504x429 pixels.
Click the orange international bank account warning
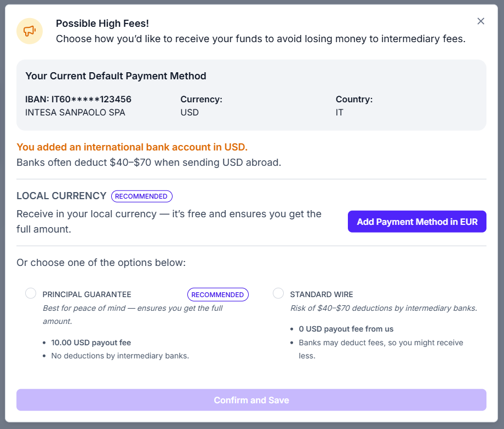(x=132, y=147)
